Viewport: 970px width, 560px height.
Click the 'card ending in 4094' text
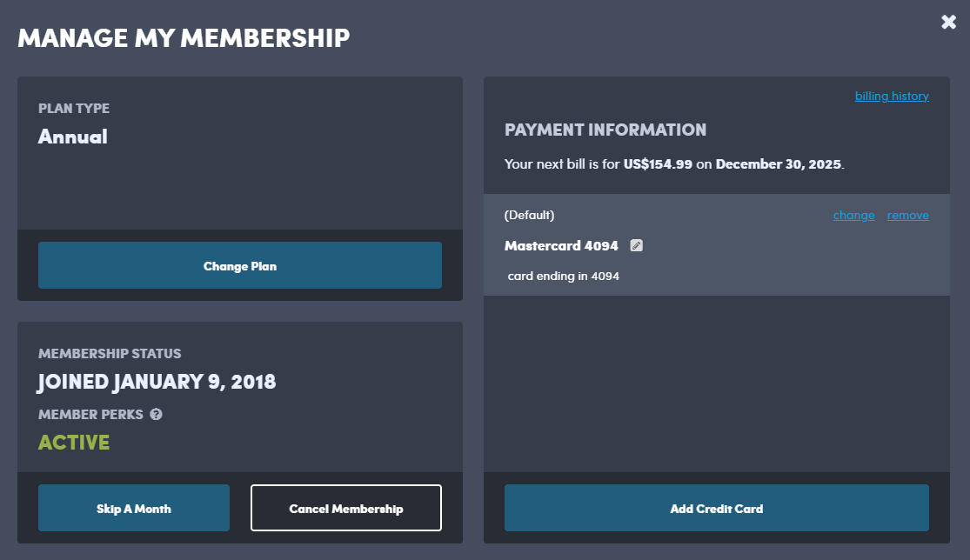click(x=563, y=277)
